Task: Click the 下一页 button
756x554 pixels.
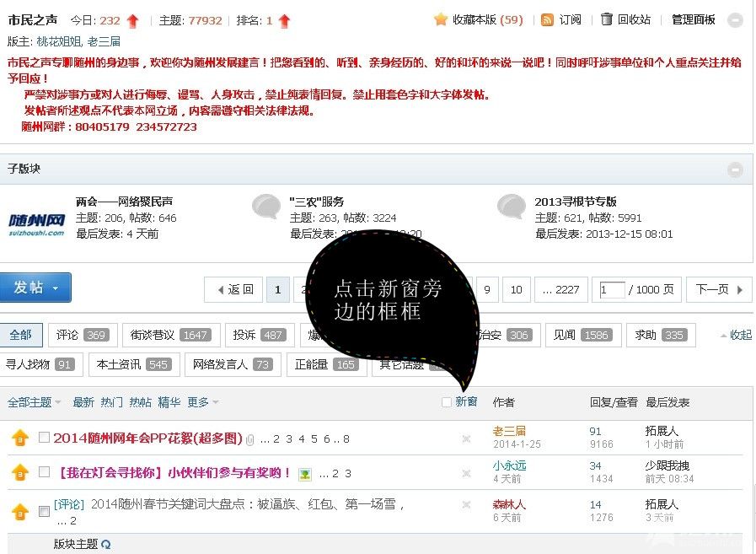Action: click(719, 289)
